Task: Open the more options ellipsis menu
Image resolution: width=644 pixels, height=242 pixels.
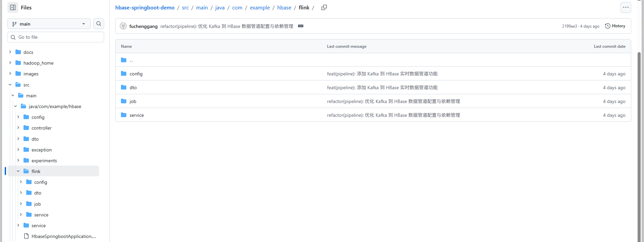Action: tap(626, 7)
